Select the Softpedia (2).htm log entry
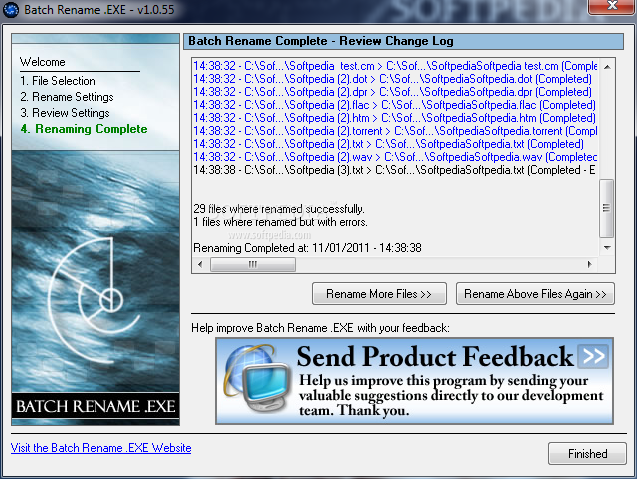The width and height of the screenshot is (637, 479). click(394, 118)
